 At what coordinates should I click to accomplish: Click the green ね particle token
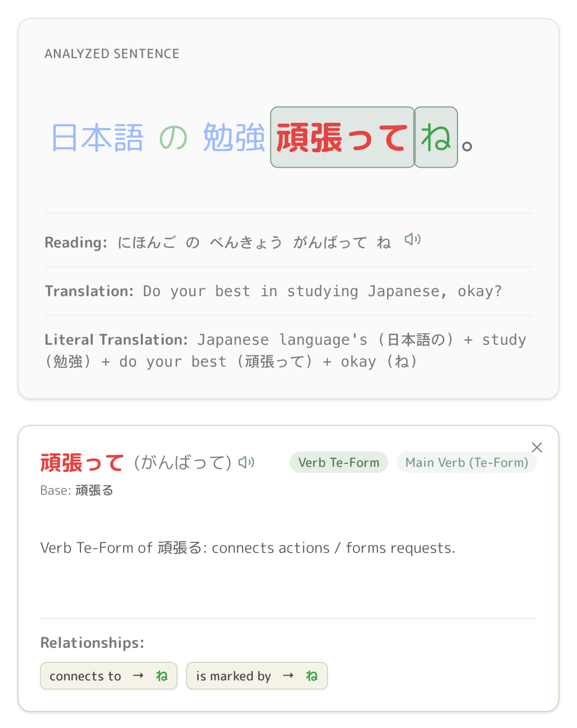click(x=436, y=137)
